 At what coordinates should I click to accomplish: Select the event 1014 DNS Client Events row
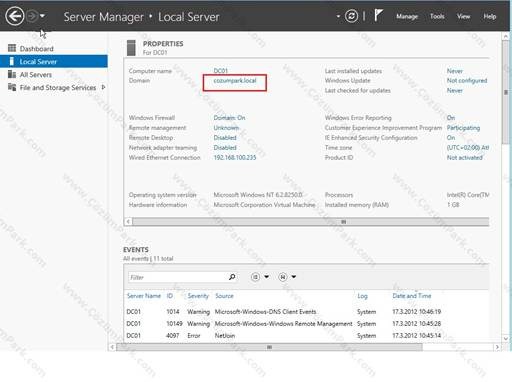click(x=306, y=312)
